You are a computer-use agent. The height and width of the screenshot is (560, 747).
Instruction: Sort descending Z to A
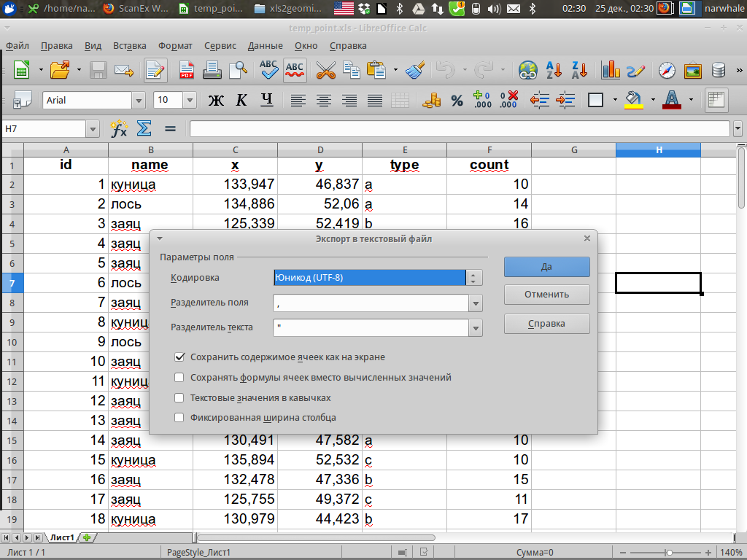(x=580, y=71)
